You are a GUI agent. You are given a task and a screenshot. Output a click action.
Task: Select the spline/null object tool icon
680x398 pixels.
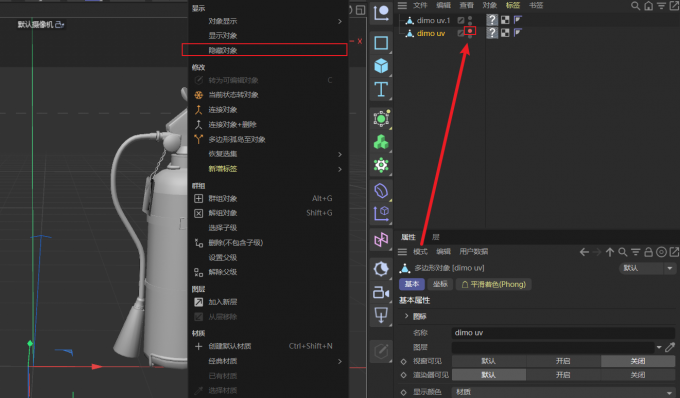click(x=381, y=13)
